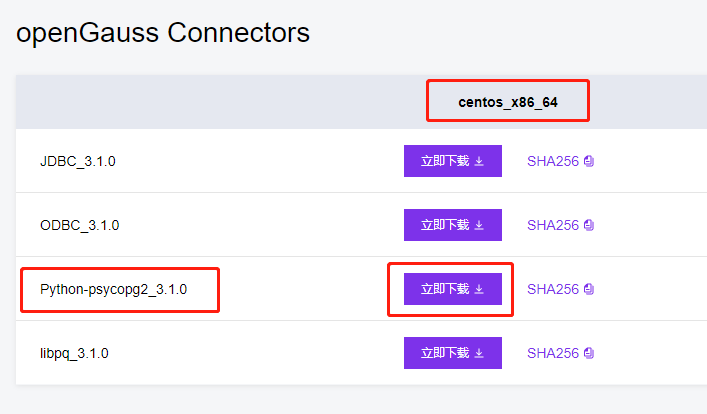The width and height of the screenshot is (707, 414).
Task: Open the SHA256 link for ODBC_3.1.0
Action: point(553,225)
